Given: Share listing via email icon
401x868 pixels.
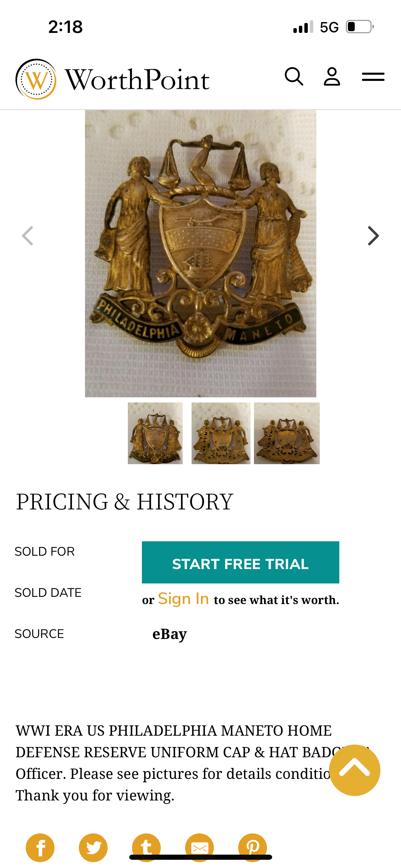Looking at the screenshot, I should pos(199,847).
